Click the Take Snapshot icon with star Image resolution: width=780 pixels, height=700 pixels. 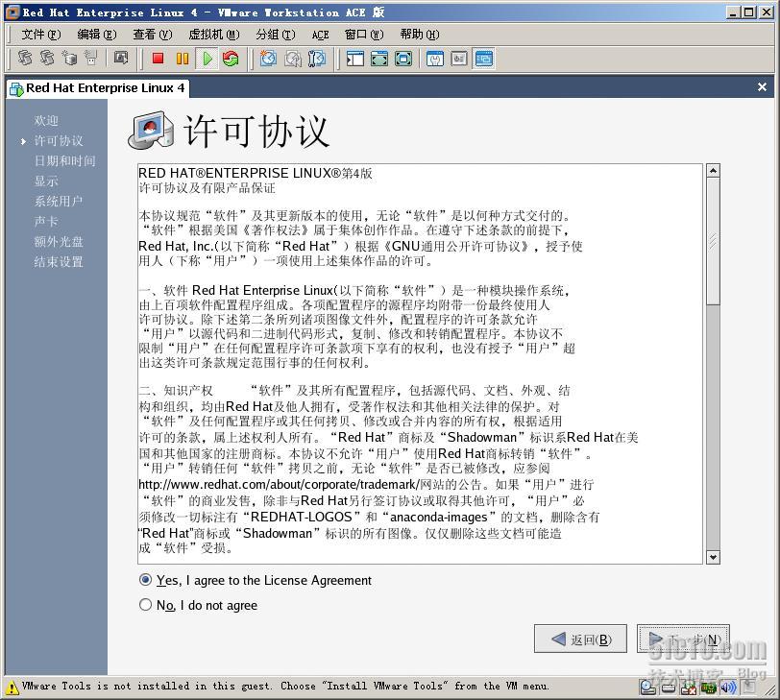(268, 59)
